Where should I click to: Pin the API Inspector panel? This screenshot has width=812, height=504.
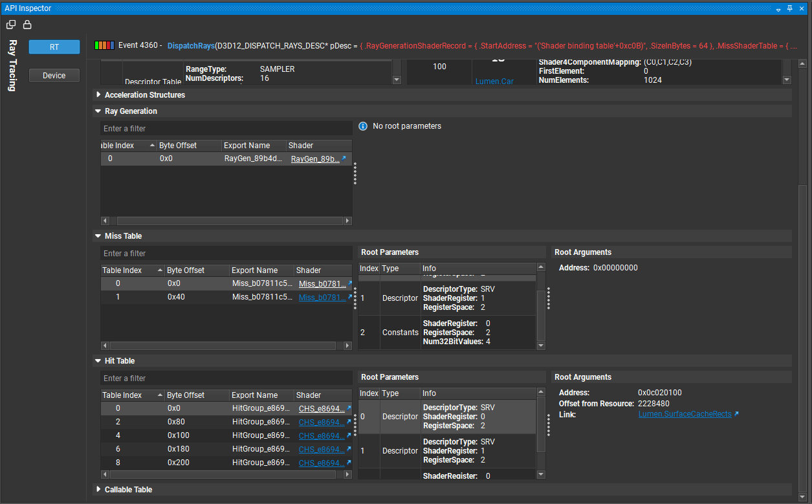coord(789,8)
